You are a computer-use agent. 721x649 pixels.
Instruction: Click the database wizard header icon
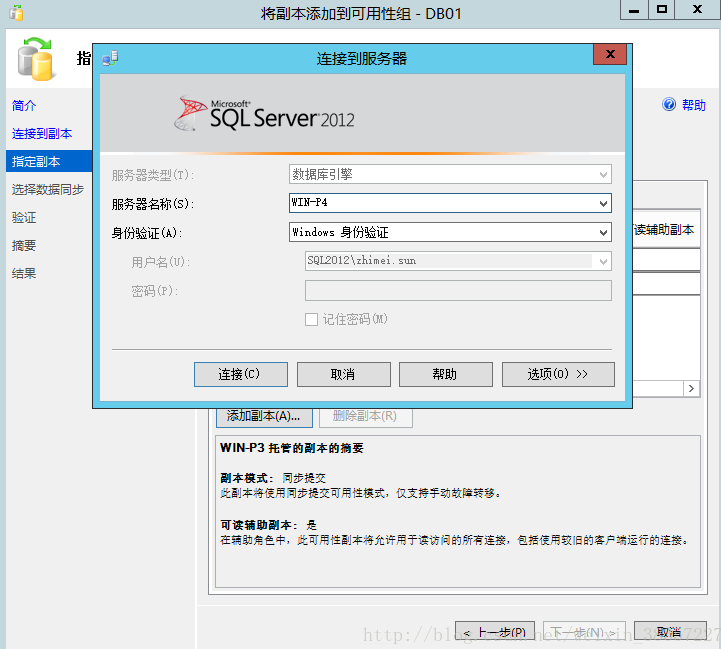pos(38,59)
